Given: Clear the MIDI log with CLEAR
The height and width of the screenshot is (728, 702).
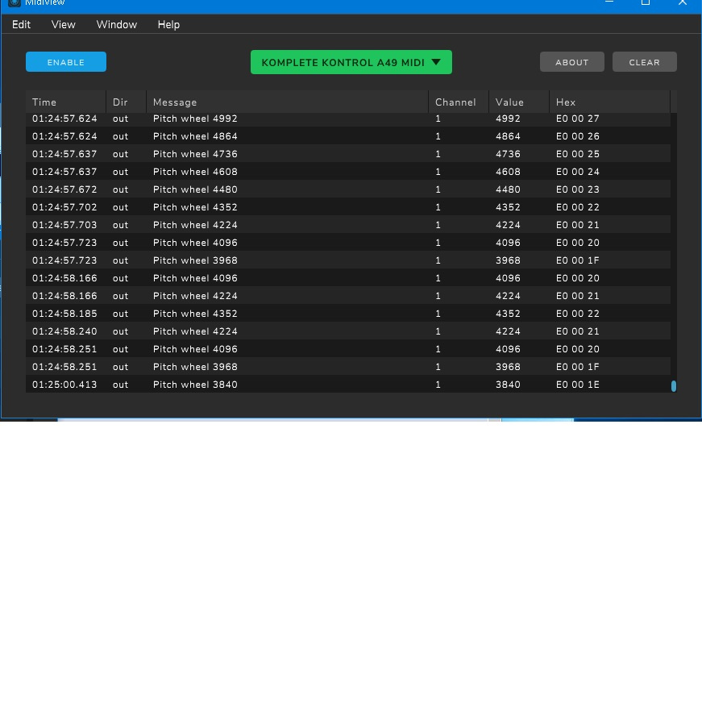Looking at the screenshot, I should tap(645, 62).
